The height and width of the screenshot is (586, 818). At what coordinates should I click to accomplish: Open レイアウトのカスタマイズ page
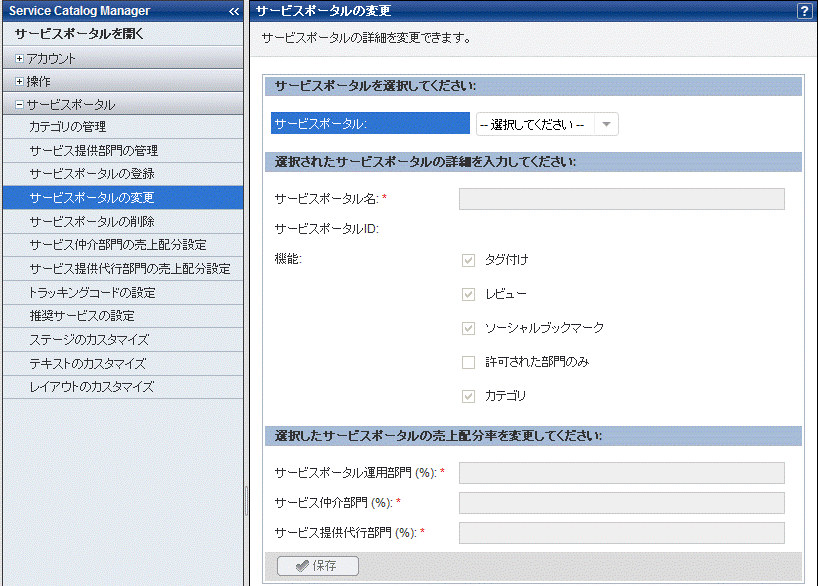(x=123, y=387)
